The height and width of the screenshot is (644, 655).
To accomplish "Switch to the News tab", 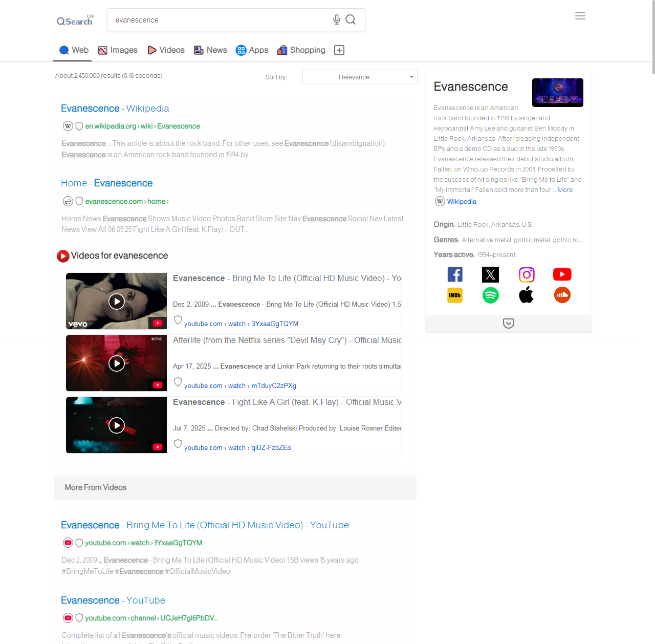I will [x=210, y=50].
